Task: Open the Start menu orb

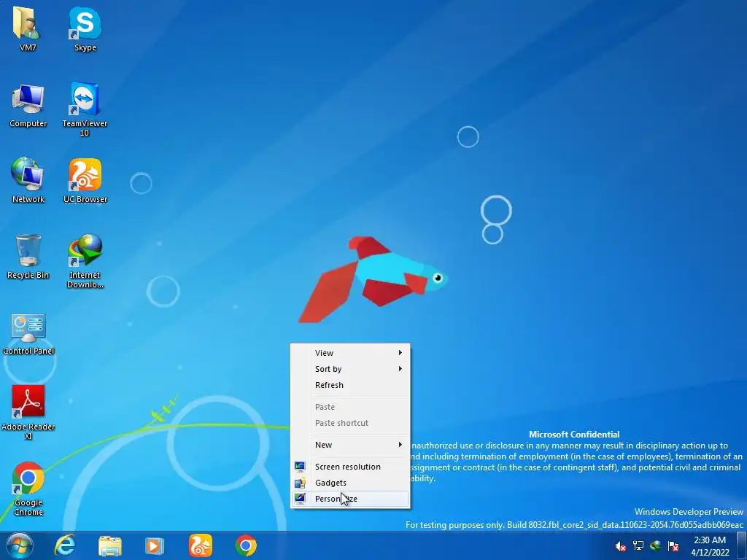Action: pyautogui.click(x=20, y=545)
